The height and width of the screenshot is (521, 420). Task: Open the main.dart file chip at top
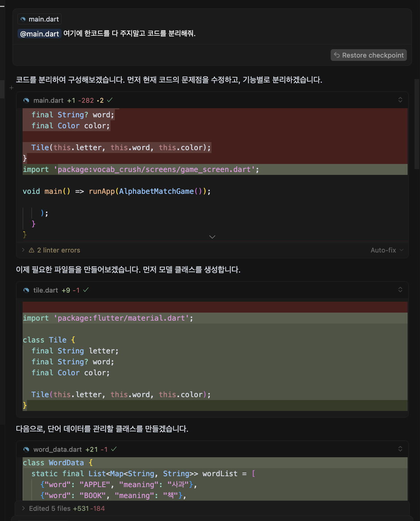coord(40,19)
